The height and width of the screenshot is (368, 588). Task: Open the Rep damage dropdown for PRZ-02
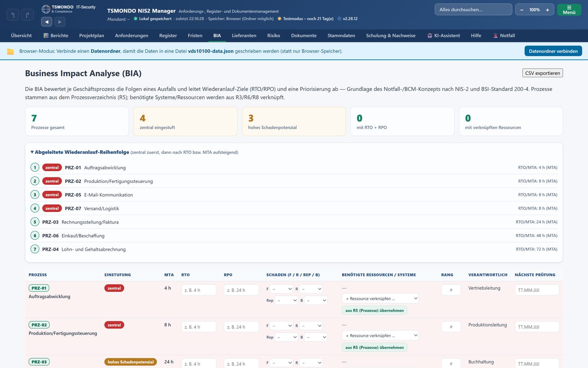(286, 337)
